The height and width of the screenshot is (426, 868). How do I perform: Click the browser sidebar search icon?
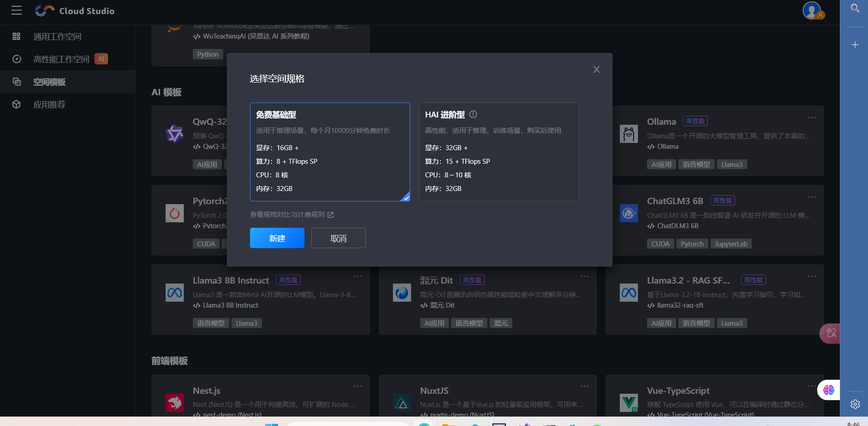coord(855,8)
